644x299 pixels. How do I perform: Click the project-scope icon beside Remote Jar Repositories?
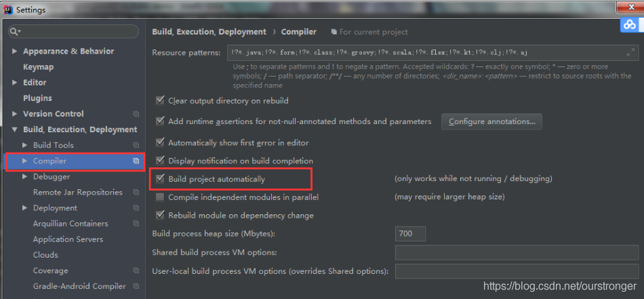(136, 193)
